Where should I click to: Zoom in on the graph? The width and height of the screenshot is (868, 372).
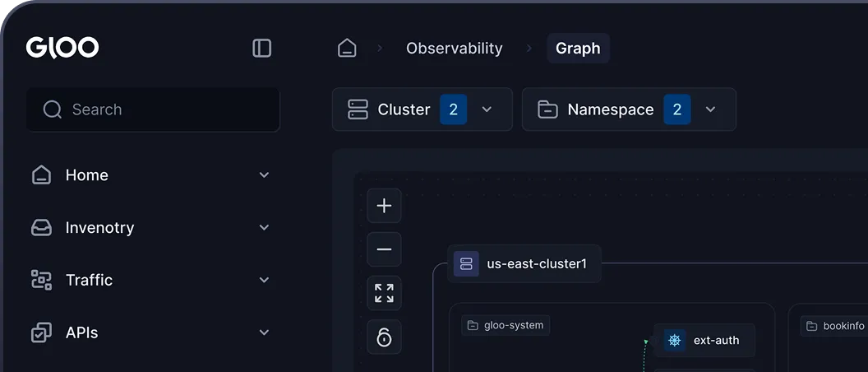point(384,206)
